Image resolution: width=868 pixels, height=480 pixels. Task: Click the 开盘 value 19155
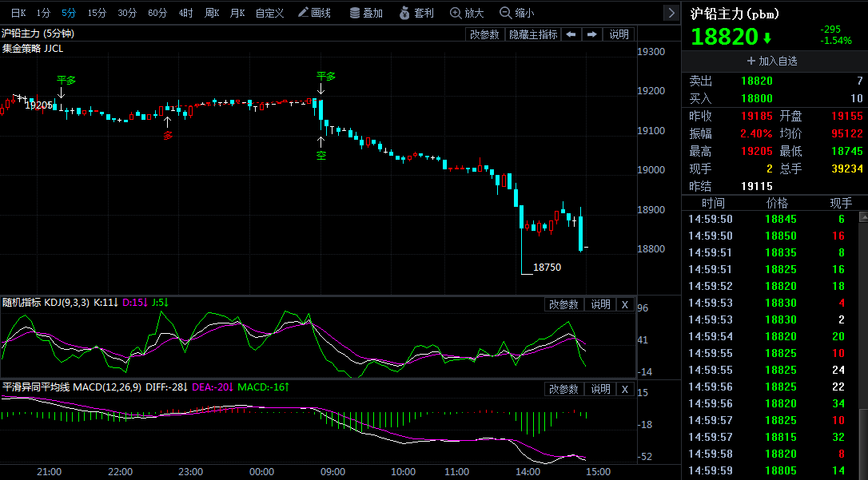847,116
